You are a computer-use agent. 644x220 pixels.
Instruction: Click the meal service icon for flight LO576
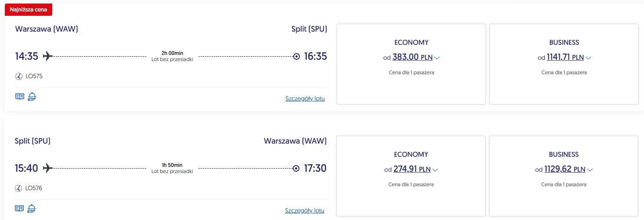[x=32, y=209]
